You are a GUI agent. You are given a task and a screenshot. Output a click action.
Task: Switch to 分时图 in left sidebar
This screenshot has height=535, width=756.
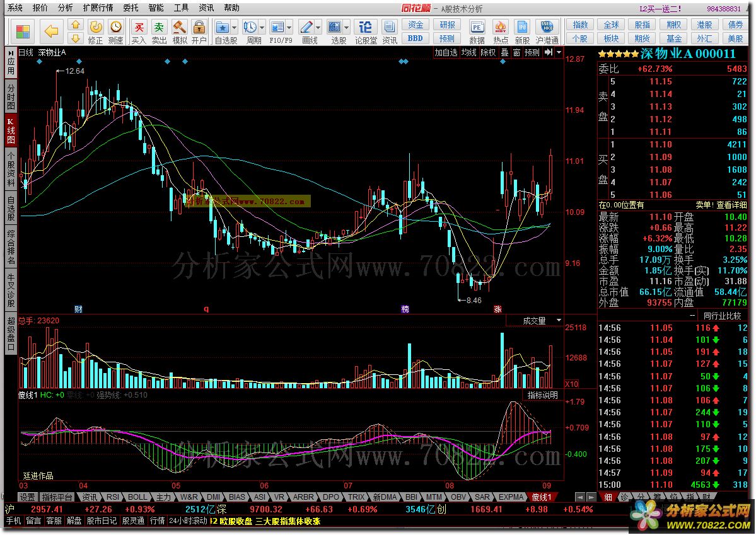[11, 96]
